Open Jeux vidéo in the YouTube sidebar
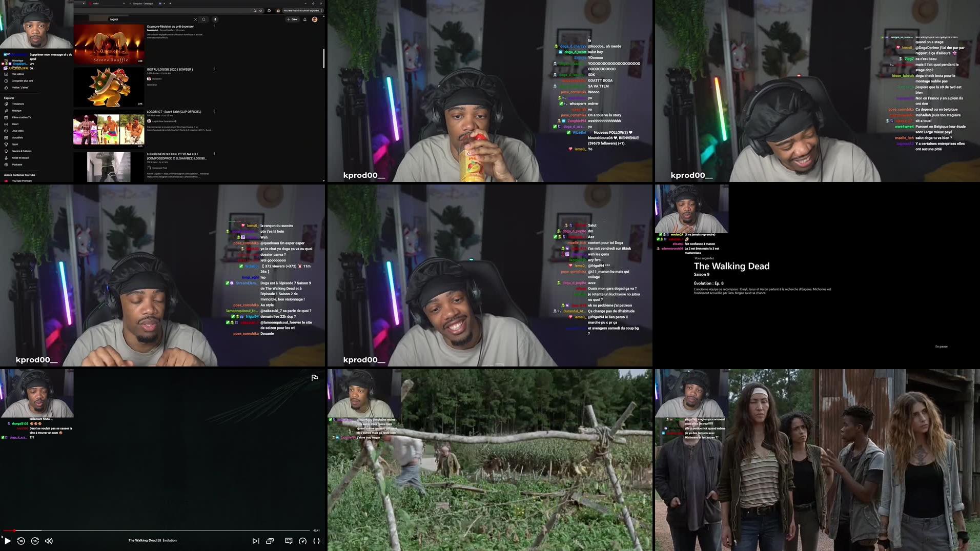This screenshot has height=551, width=980. tap(18, 131)
